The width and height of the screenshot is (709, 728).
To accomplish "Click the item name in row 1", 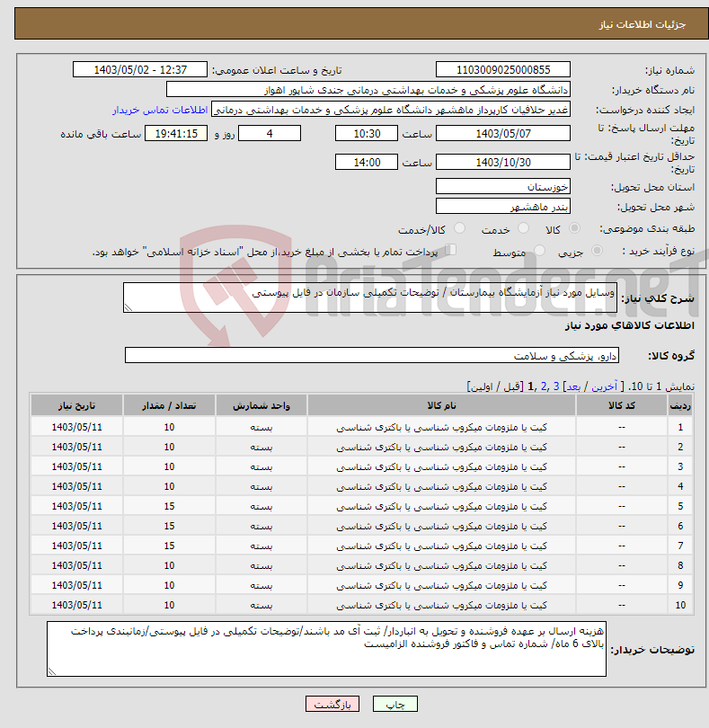I will 441,427.
